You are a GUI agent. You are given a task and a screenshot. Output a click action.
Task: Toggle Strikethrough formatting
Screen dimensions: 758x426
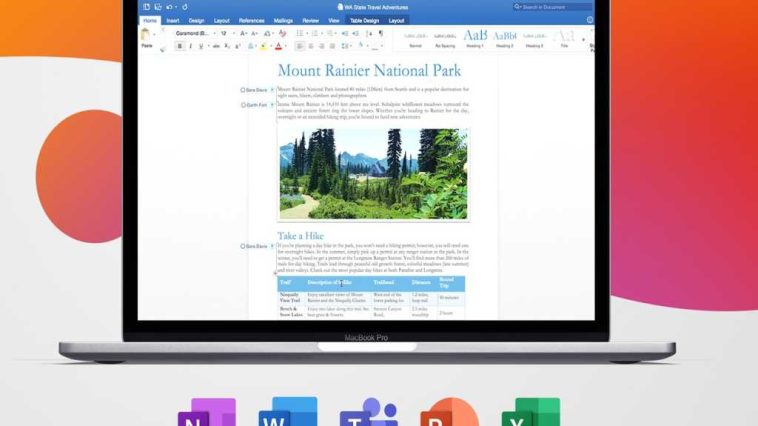[x=216, y=46]
